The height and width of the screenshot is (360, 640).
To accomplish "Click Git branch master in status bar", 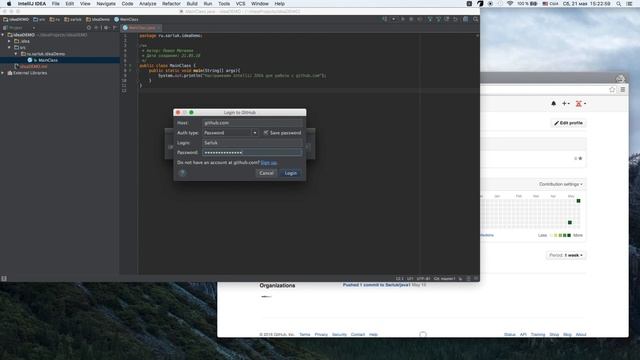I will tap(444, 279).
